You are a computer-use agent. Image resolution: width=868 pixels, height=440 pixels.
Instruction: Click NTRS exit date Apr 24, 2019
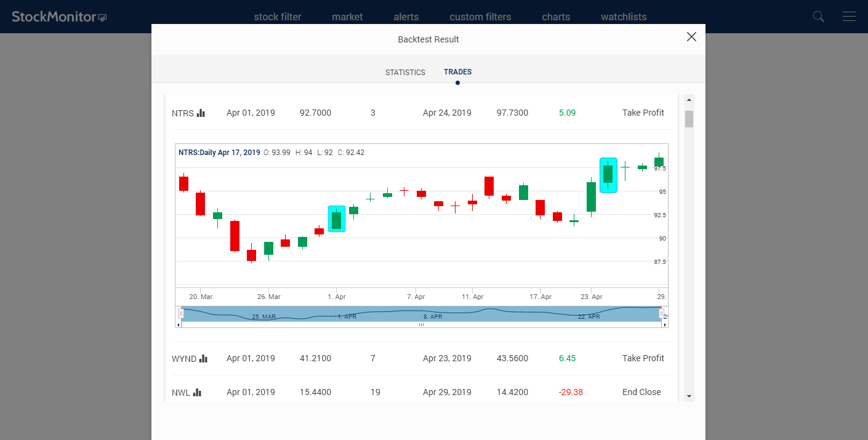point(447,113)
